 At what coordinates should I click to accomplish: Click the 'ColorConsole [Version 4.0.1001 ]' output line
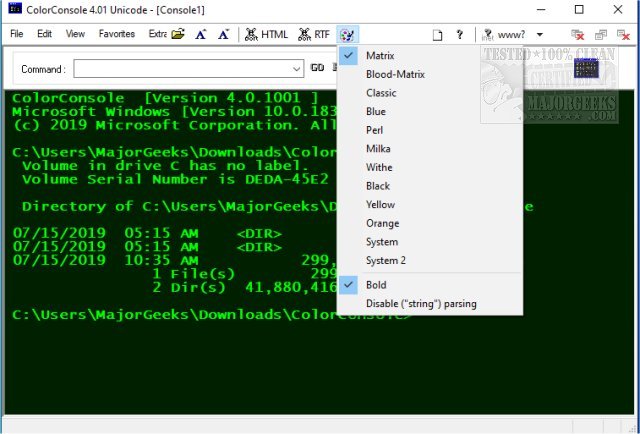[x=165, y=98]
